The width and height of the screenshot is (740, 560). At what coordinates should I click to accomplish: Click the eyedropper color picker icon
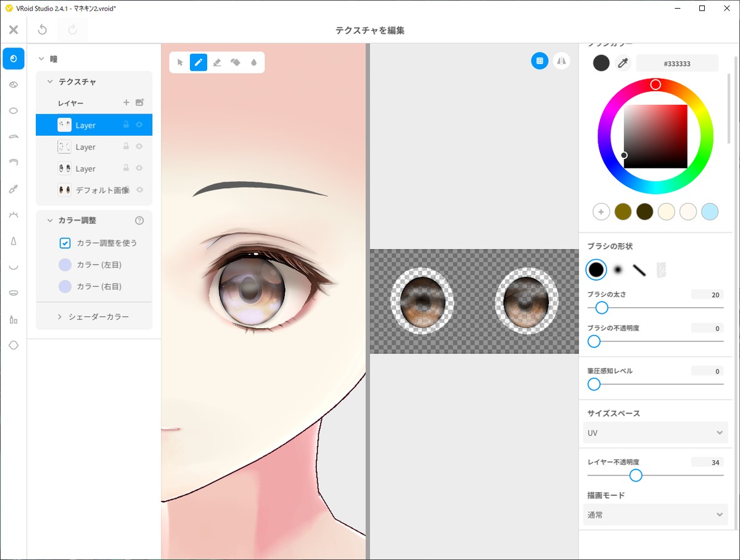coord(623,63)
